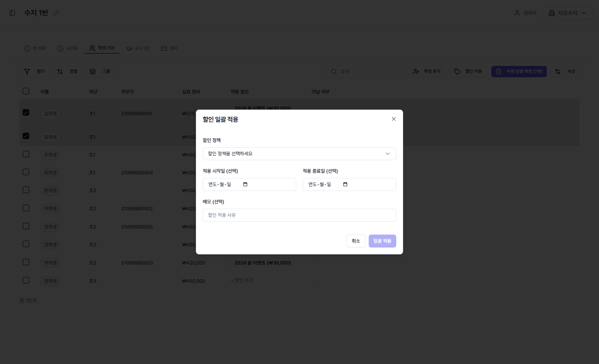This screenshot has width=599, height=364.
Task: Click the 일괄 적용 button
Action: [x=382, y=241]
